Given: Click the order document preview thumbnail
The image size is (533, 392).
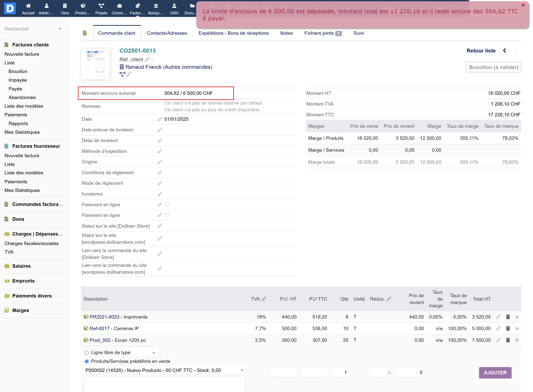Looking at the screenshot, I should click(x=95, y=64).
